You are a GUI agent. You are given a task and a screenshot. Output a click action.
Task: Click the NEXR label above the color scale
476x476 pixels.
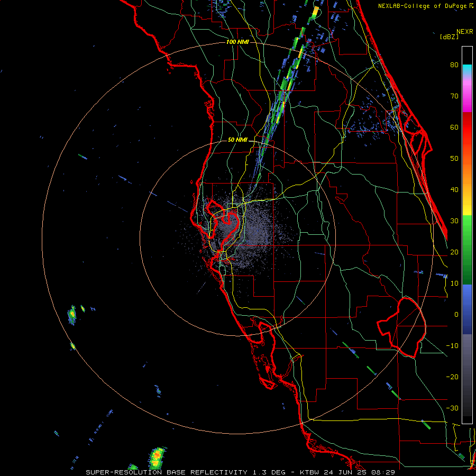(464, 32)
